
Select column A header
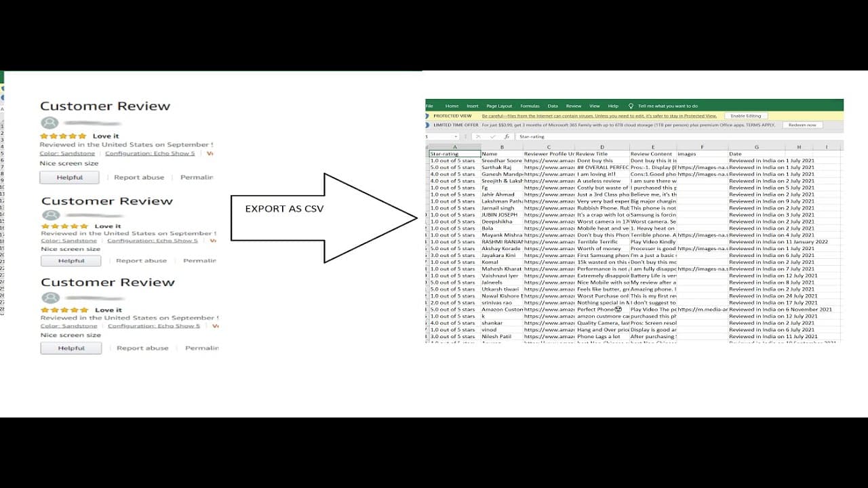454,146
